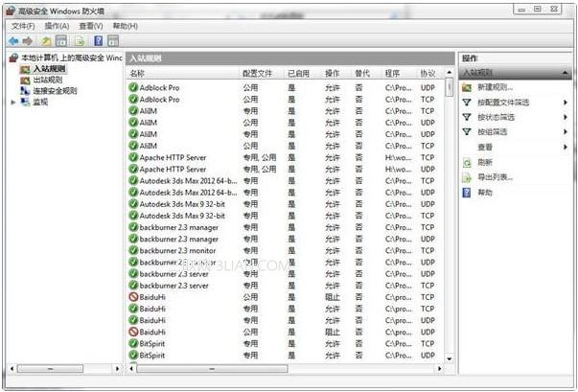Open the 查看(V) menu
Screen dimensions: 578x392
[91, 26]
